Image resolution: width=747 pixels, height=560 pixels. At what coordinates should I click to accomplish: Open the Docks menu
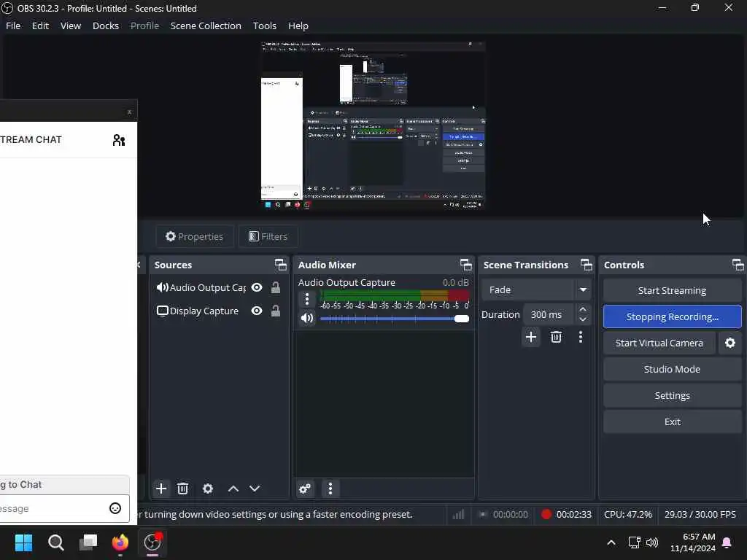pyautogui.click(x=105, y=26)
